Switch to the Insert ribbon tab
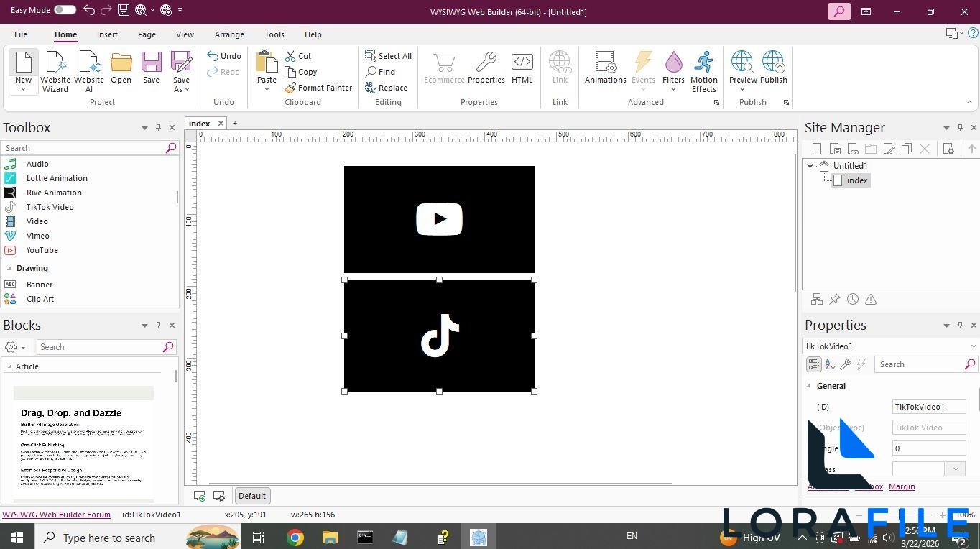The image size is (980, 549). tap(106, 34)
